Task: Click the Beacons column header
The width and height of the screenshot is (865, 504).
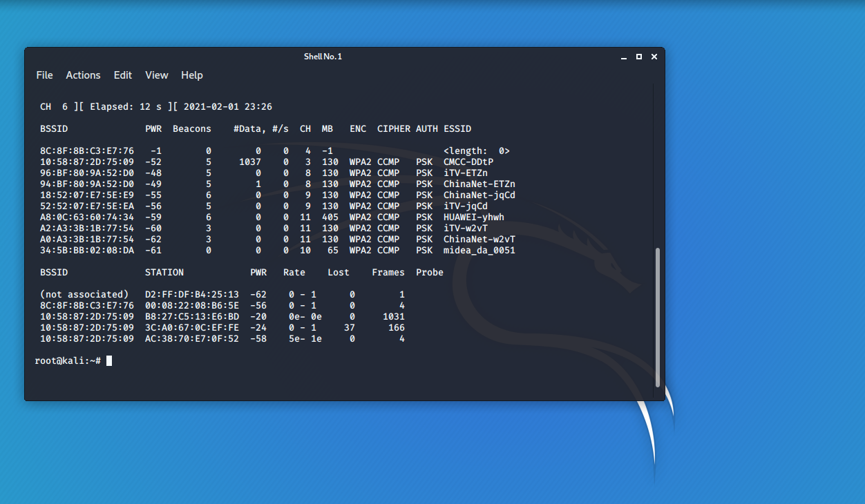Action: [x=192, y=129]
